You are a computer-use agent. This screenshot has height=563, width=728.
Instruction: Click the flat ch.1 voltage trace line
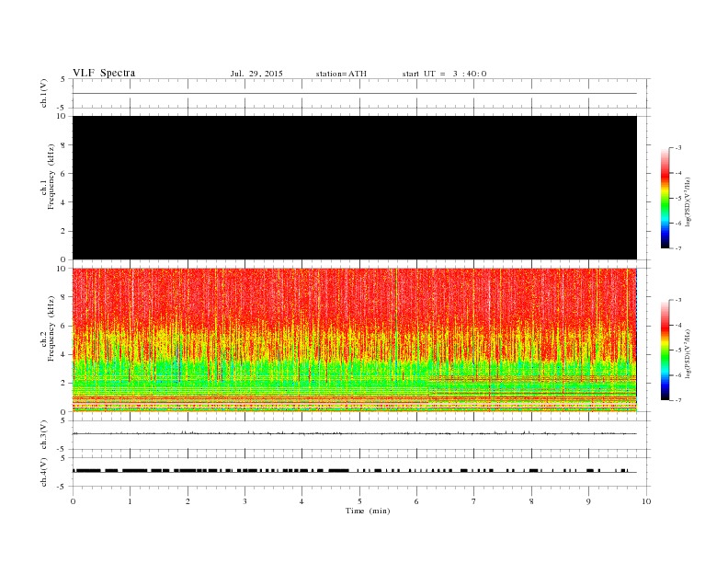355,93
